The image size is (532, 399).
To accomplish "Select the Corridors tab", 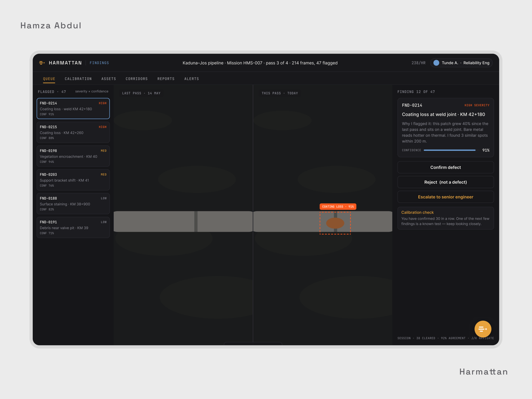I will click(137, 79).
